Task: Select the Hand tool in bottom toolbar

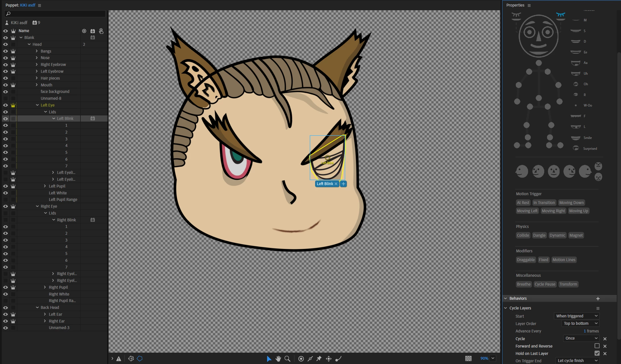Action: 278,359
